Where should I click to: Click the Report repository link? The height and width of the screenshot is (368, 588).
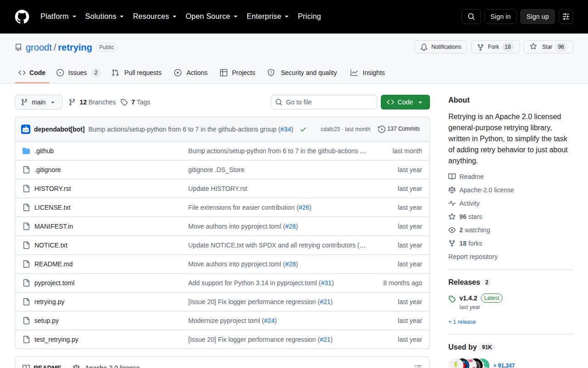(x=473, y=257)
